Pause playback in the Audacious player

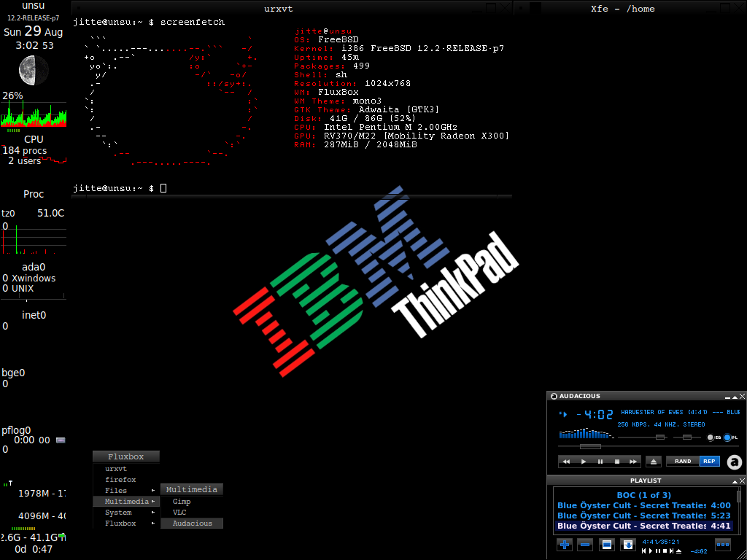tap(600, 462)
